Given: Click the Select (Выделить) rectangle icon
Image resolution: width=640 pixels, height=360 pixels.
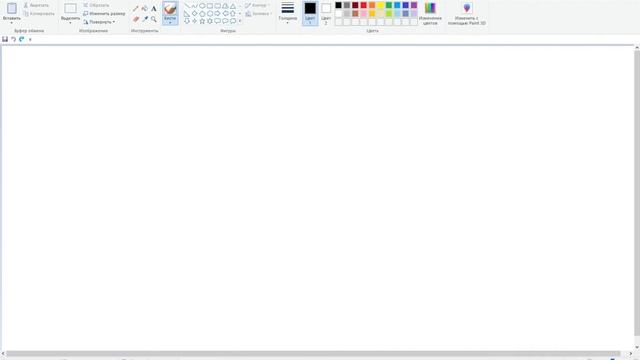Looking at the screenshot, I should (x=70, y=8).
